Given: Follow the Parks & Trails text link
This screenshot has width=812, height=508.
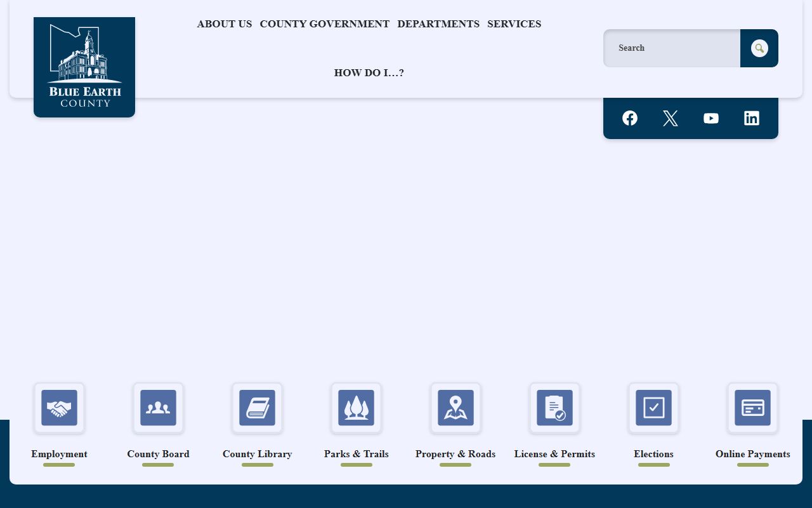Looking at the screenshot, I should (x=356, y=454).
